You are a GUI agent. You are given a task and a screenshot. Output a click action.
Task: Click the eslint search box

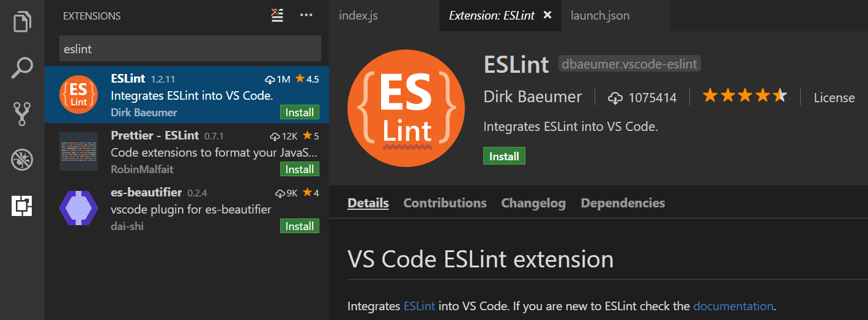190,49
